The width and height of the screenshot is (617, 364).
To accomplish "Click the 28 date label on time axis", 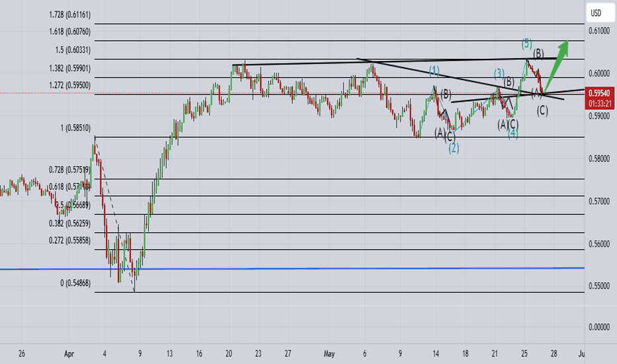I will tap(553, 354).
